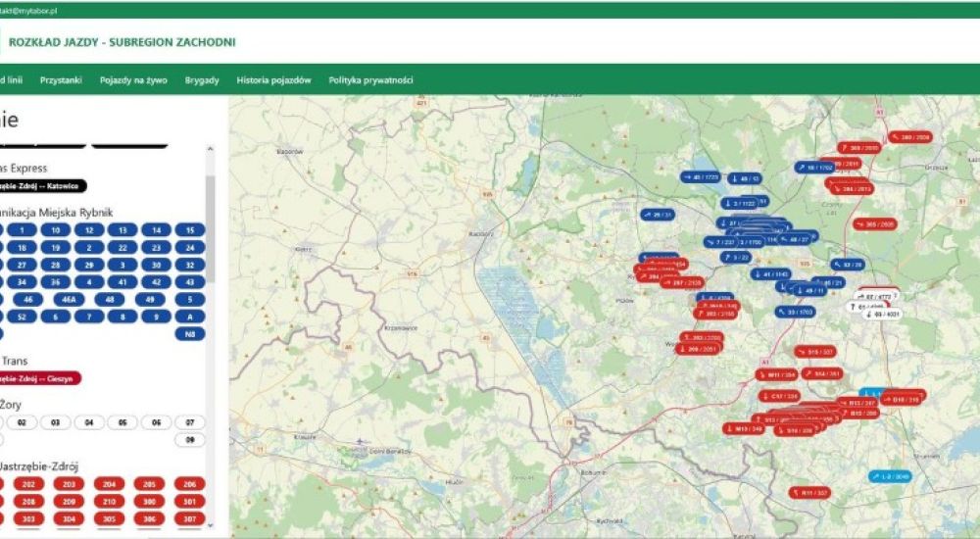Click red vehicle marker M11 on map

click(776, 375)
